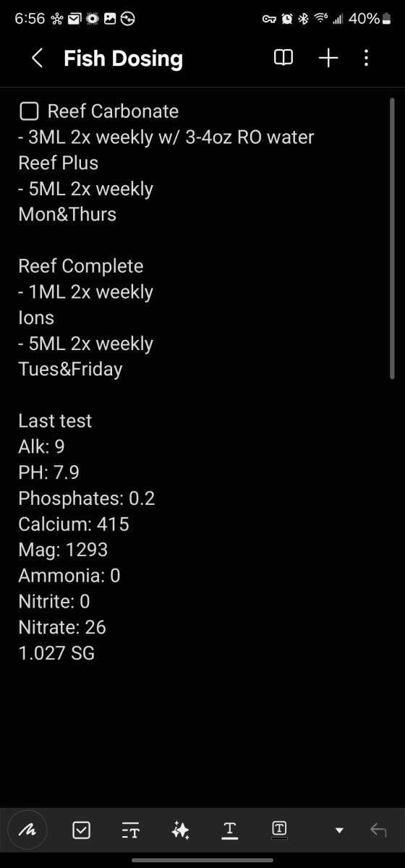Tap the AI sparkle assist icon
Image resolution: width=405 pixels, height=868 pixels.
(x=180, y=830)
